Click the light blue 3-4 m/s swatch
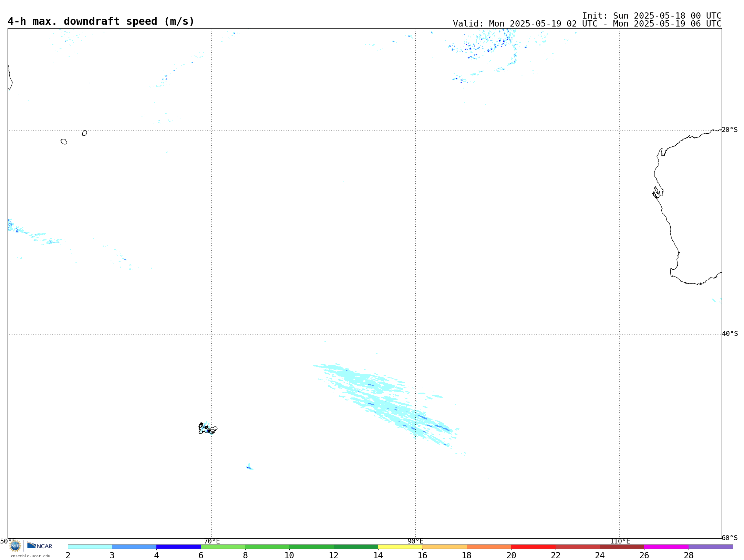This screenshot has width=744, height=560. pos(134,547)
